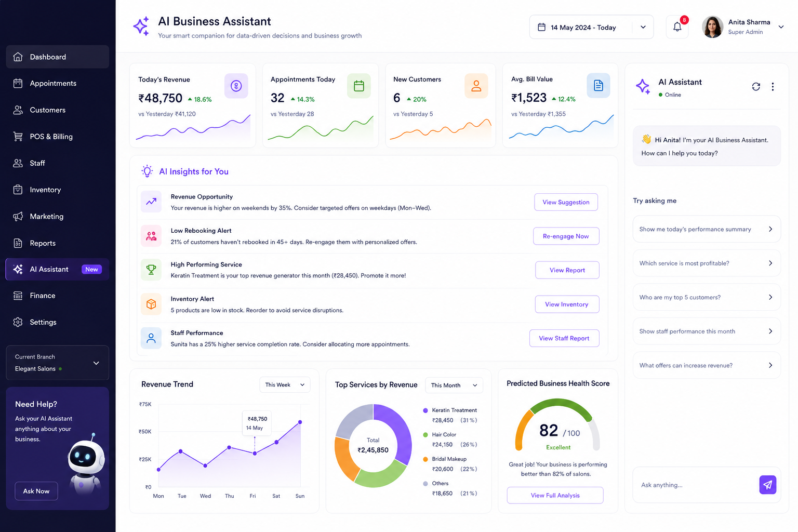Click the Inventory Alert box icon

point(151,304)
